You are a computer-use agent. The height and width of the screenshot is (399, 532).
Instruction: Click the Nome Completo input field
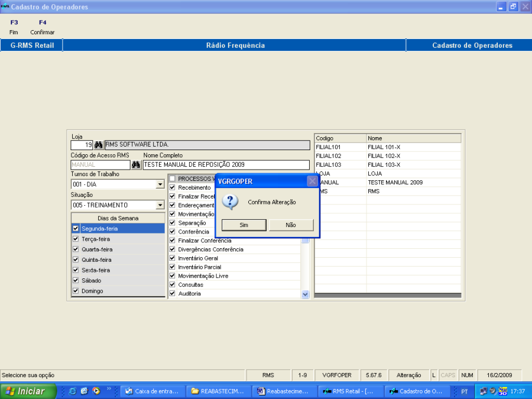click(226, 165)
